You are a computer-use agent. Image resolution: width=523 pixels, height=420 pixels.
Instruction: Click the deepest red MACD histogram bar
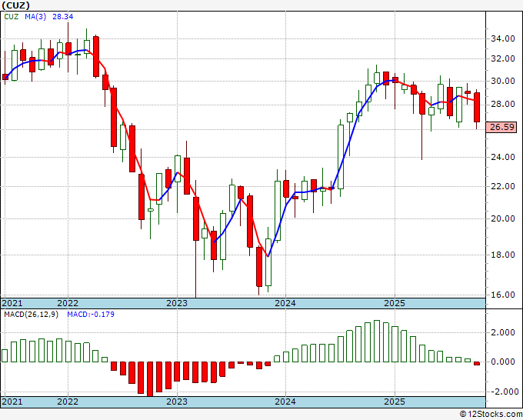150,379
